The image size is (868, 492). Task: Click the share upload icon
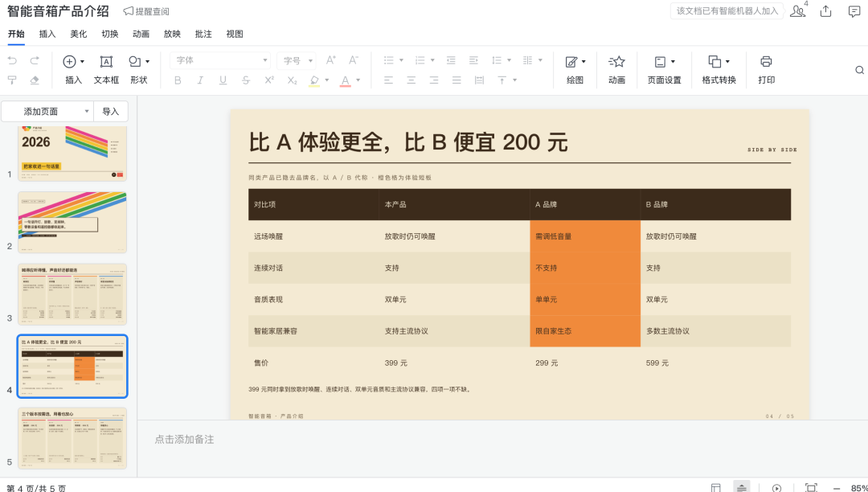[826, 11]
